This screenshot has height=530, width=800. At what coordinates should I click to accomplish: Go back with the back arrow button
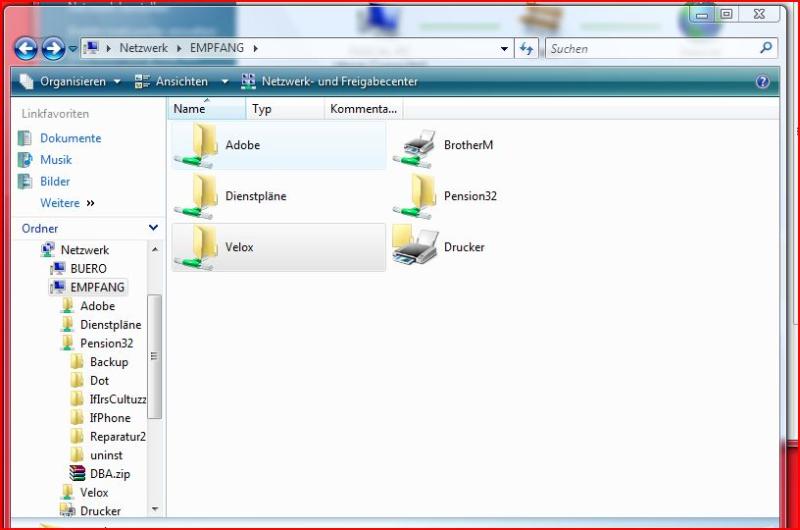click(26, 48)
